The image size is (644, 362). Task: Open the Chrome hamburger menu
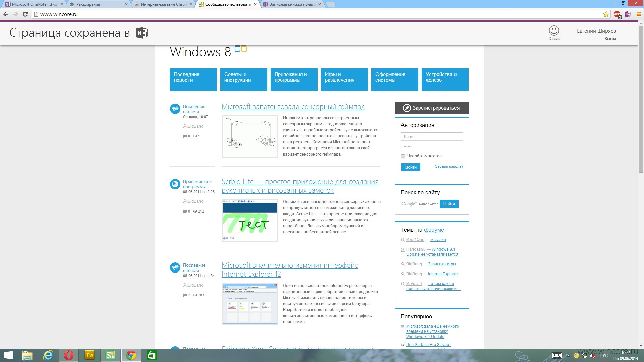pyautogui.click(x=639, y=14)
